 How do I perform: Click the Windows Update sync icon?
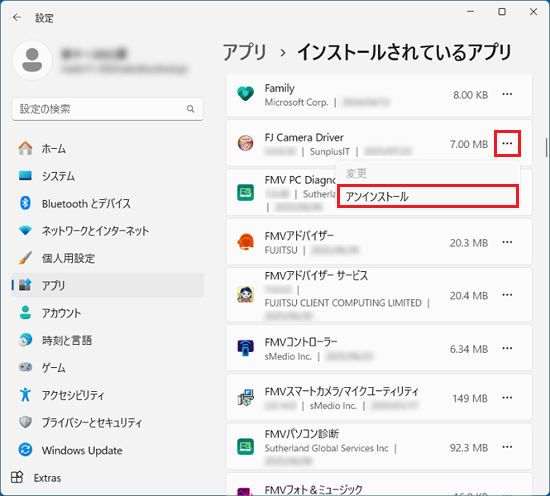(25, 450)
